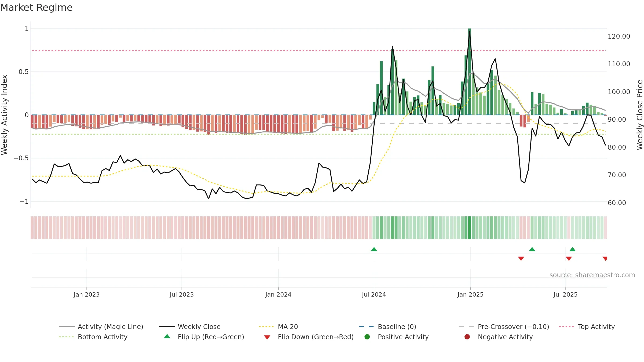Image resolution: width=644 pixels, height=362 pixels.
Task: Click the −0.5 activity index axis label
Action: click(x=21, y=158)
